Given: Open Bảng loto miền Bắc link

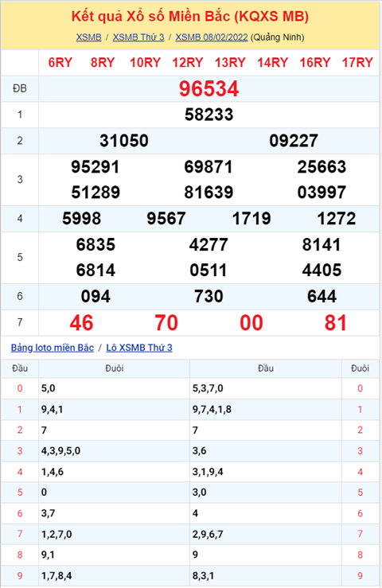Looking at the screenshot, I should pos(53,348).
